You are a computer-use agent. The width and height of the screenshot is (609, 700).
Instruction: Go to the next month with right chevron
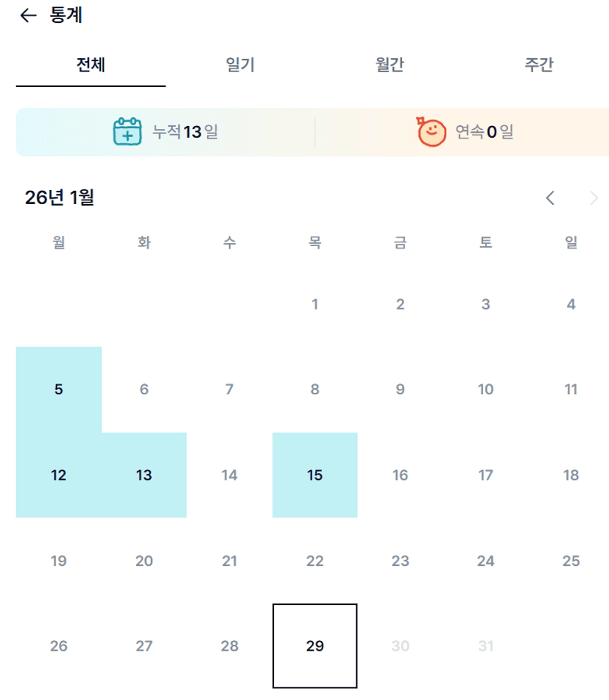594,197
